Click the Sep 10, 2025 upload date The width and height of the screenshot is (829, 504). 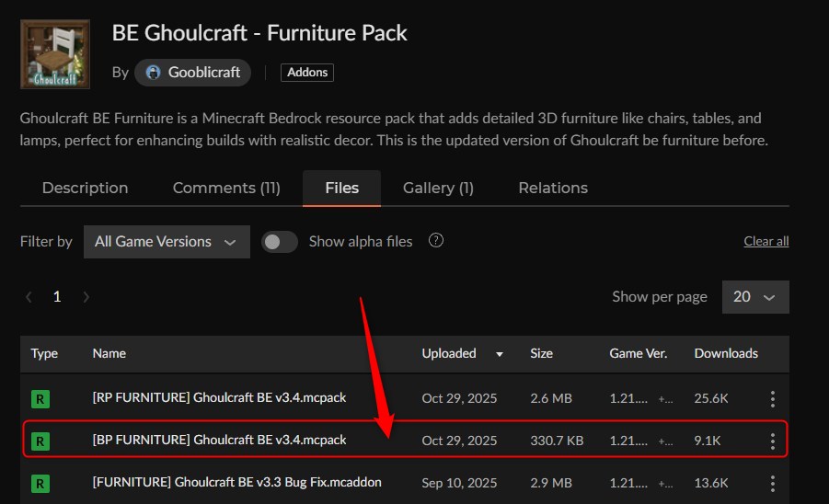pyautogui.click(x=459, y=483)
